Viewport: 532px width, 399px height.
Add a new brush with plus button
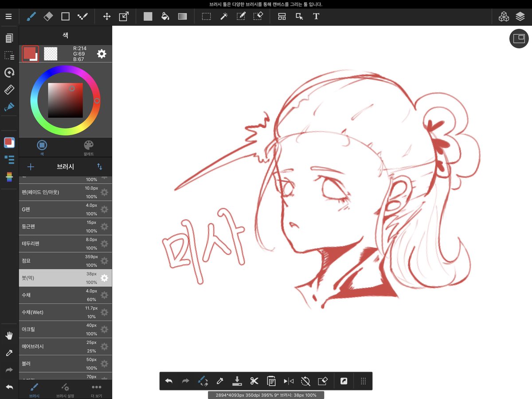click(x=31, y=167)
